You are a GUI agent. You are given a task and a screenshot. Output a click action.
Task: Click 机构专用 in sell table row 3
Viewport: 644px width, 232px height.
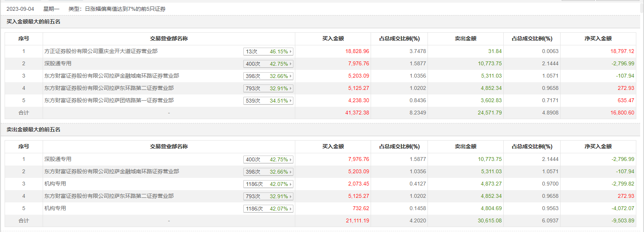point(55,184)
